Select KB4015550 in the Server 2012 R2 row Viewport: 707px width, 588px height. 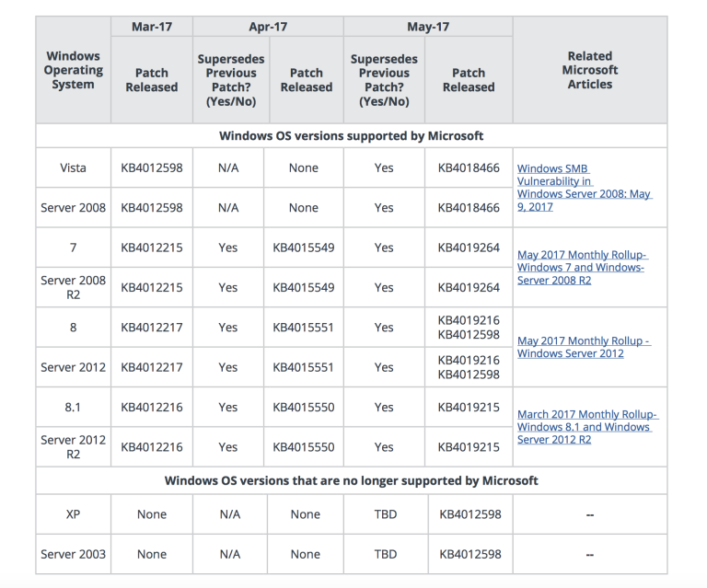pyautogui.click(x=304, y=446)
